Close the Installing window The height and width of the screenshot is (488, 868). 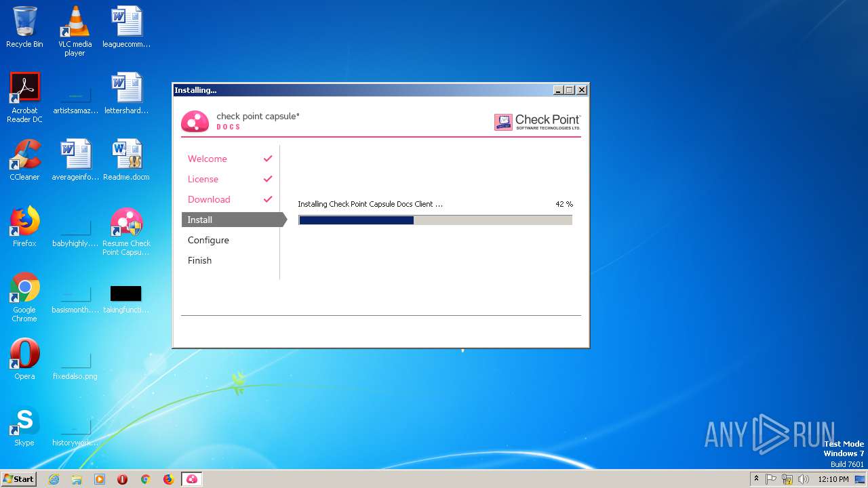(x=582, y=89)
